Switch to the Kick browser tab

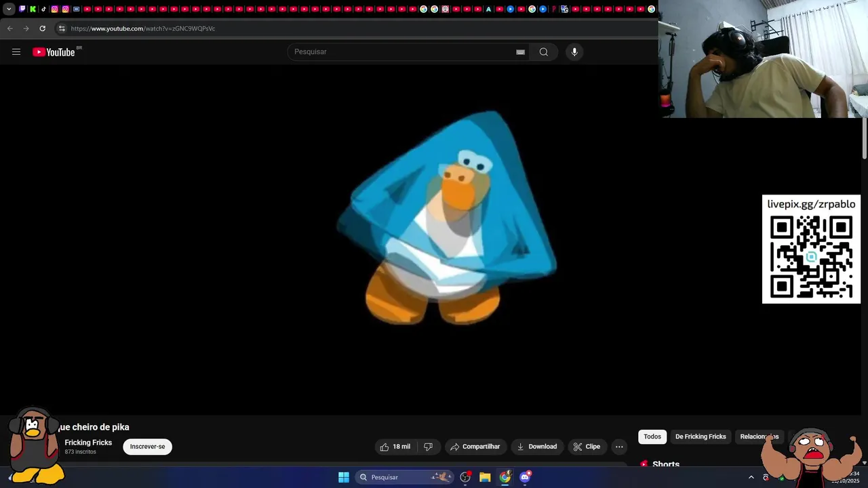click(x=33, y=9)
